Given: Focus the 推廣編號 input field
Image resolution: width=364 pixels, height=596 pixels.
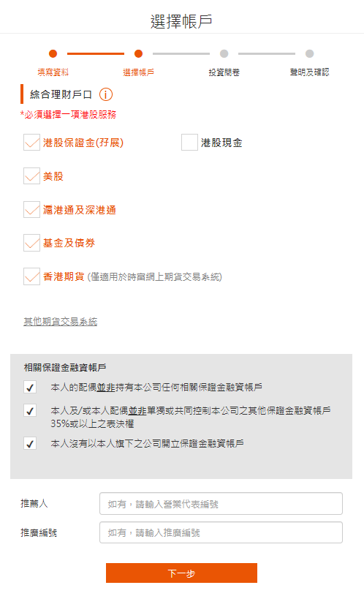Looking at the screenshot, I should pyautogui.click(x=221, y=532).
